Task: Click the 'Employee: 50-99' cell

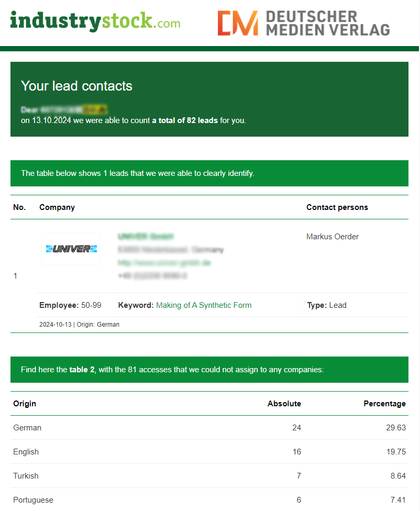Action: coord(70,305)
